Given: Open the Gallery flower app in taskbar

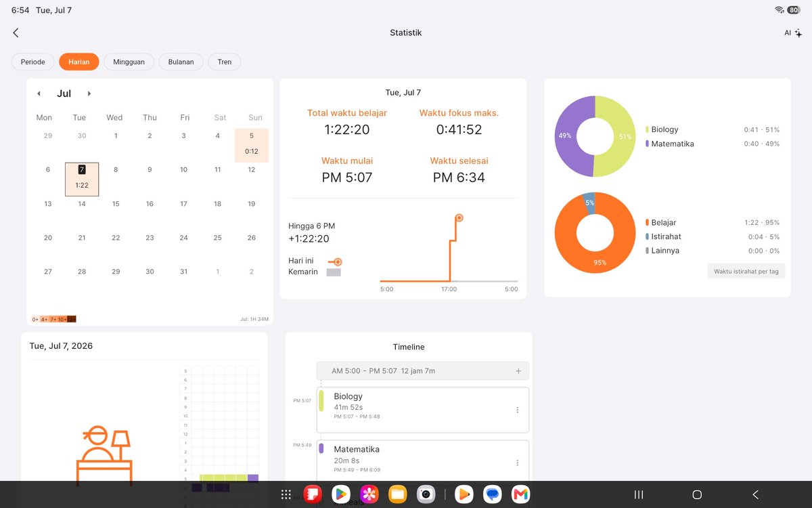Looking at the screenshot, I should (369, 494).
